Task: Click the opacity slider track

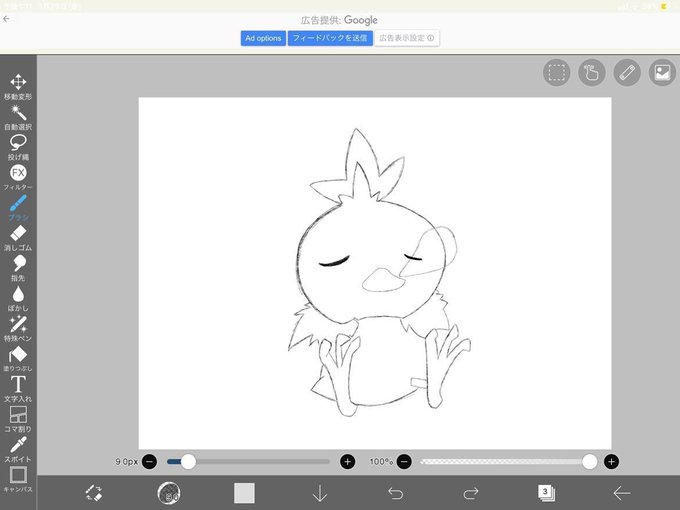Action: click(507, 461)
